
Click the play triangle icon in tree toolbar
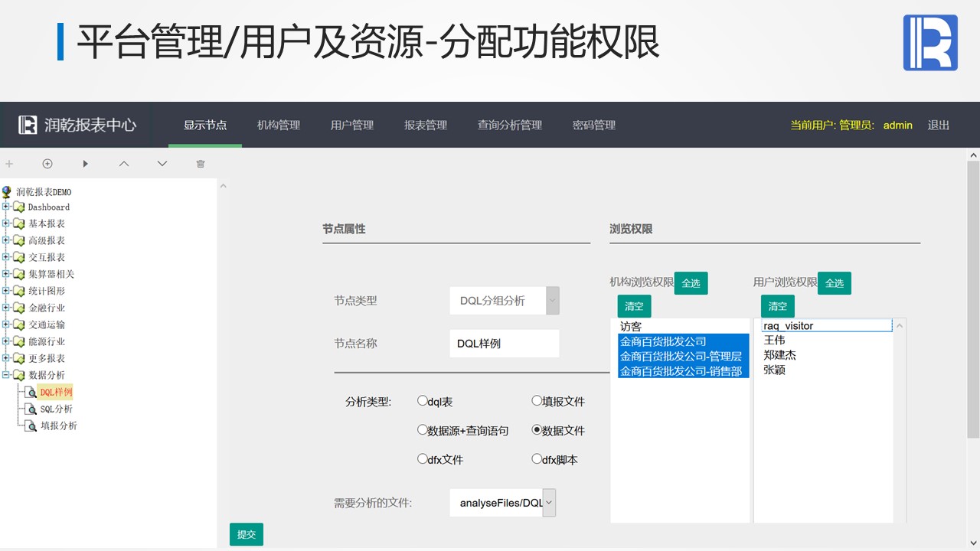[86, 164]
